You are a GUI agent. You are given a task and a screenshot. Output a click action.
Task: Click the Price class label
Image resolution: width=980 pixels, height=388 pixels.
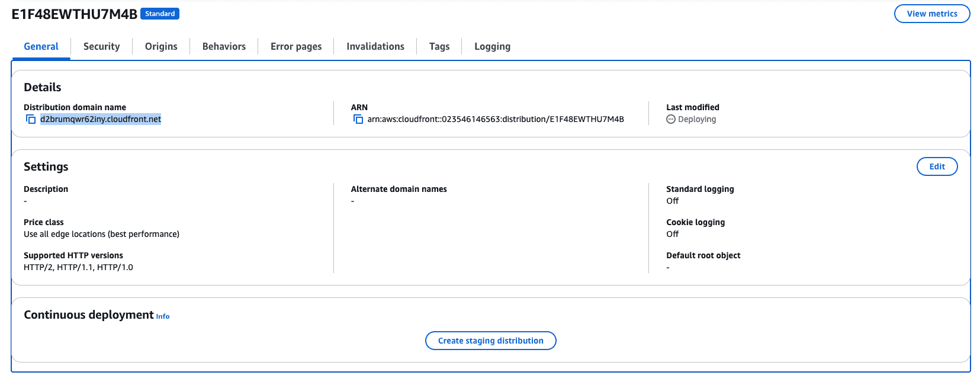click(x=43, y=222)
